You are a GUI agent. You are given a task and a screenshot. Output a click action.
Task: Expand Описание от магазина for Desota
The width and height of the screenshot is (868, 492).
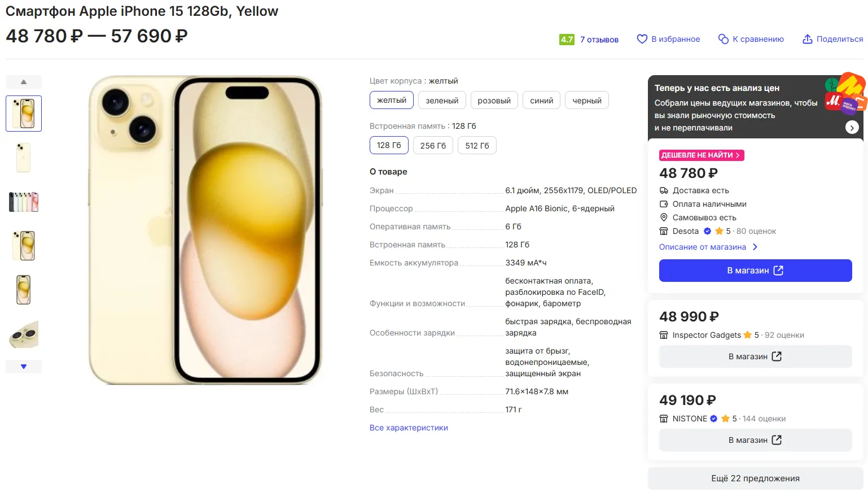pyautogui.click(x=708, y=247)
